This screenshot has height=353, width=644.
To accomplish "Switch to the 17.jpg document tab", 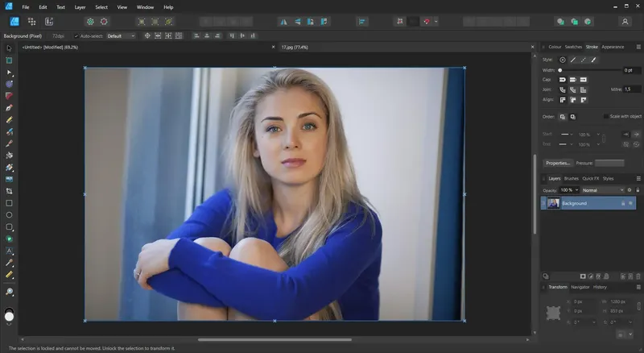I will 295,48.
